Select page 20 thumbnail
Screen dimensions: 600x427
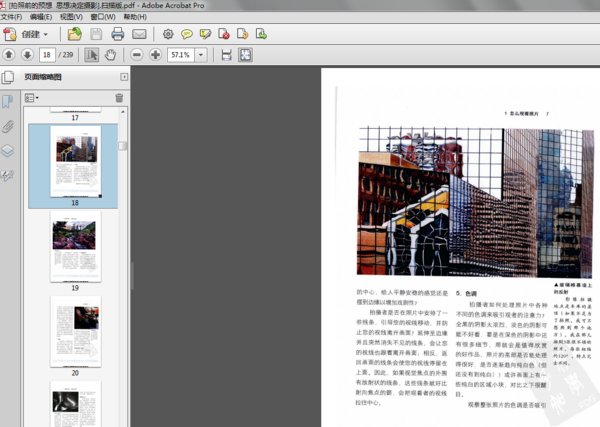point(76,331)
